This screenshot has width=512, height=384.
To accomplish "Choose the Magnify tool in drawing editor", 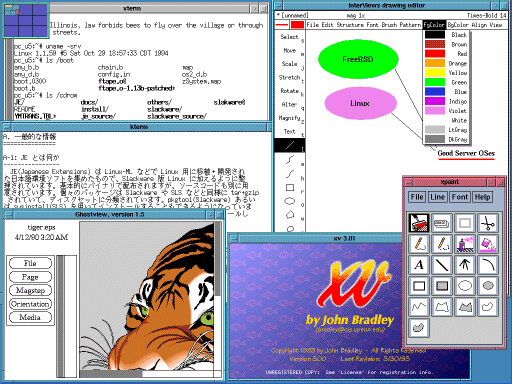I will tap(290, 118).
